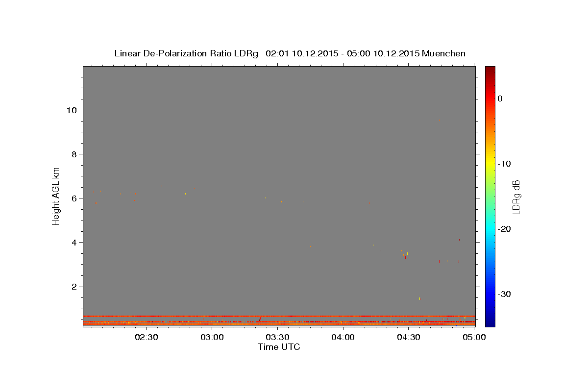Click the height tick label 2

pyautogui.click(x=73, y=287)
